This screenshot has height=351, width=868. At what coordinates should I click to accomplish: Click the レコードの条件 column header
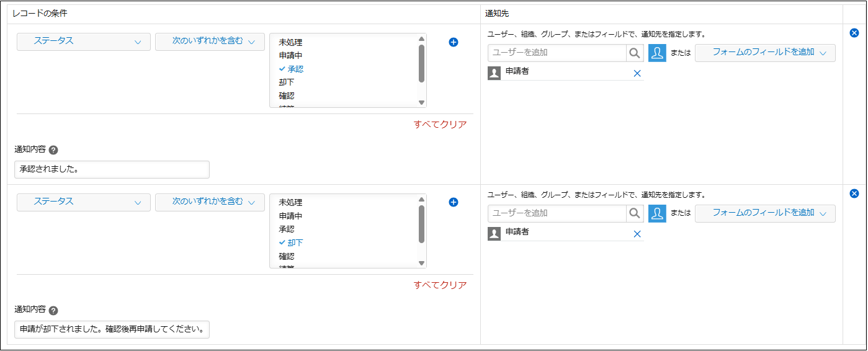40,12
